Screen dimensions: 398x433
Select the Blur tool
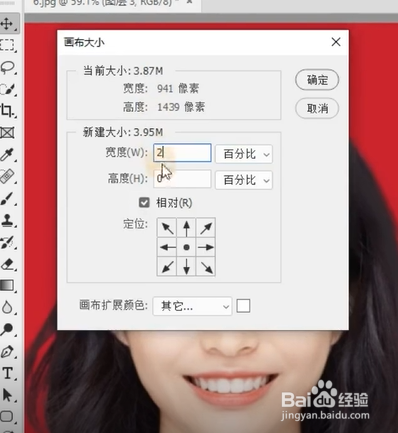[7, 307]
